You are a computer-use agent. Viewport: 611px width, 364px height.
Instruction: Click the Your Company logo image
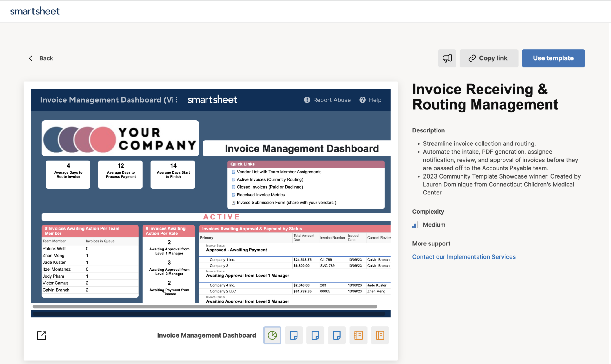120,138
